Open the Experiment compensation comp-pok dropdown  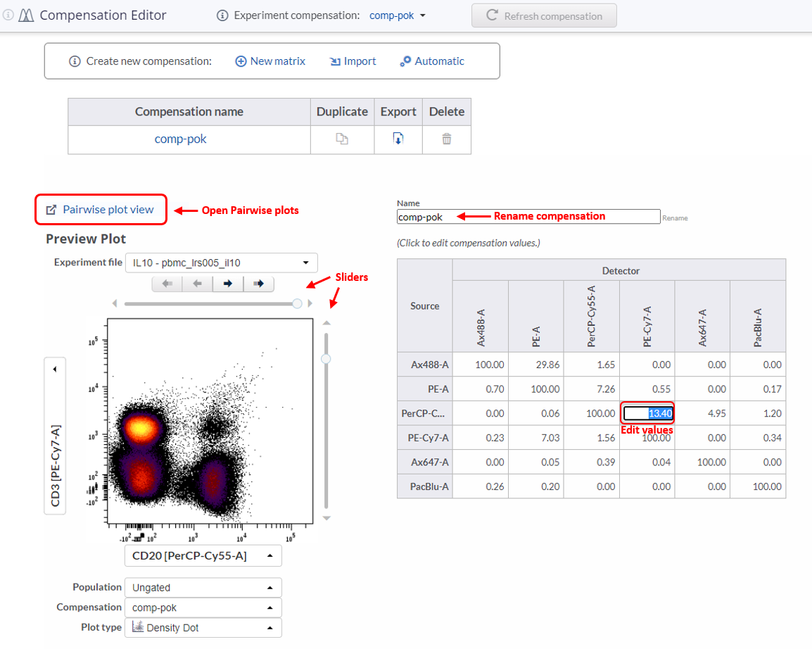tap(397, 15)
